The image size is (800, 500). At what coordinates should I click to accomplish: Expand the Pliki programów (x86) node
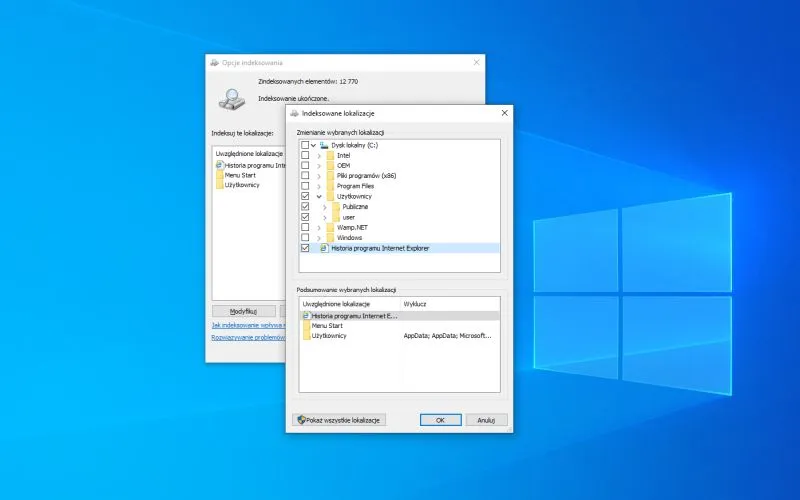319,176
